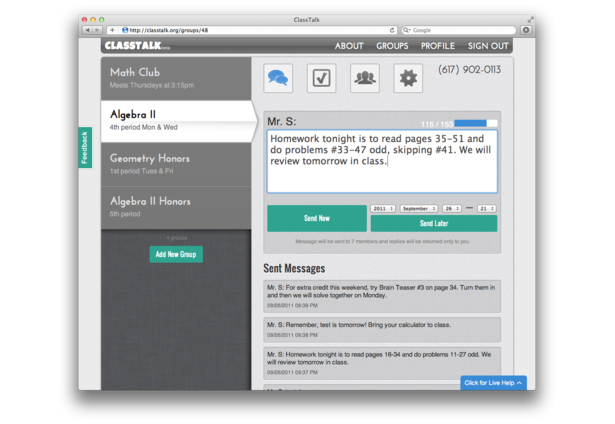Viewport: 615px width, 424px height.
Task: Click the 'Message will be sent to 7 members' note
Action: coord(382,242)
